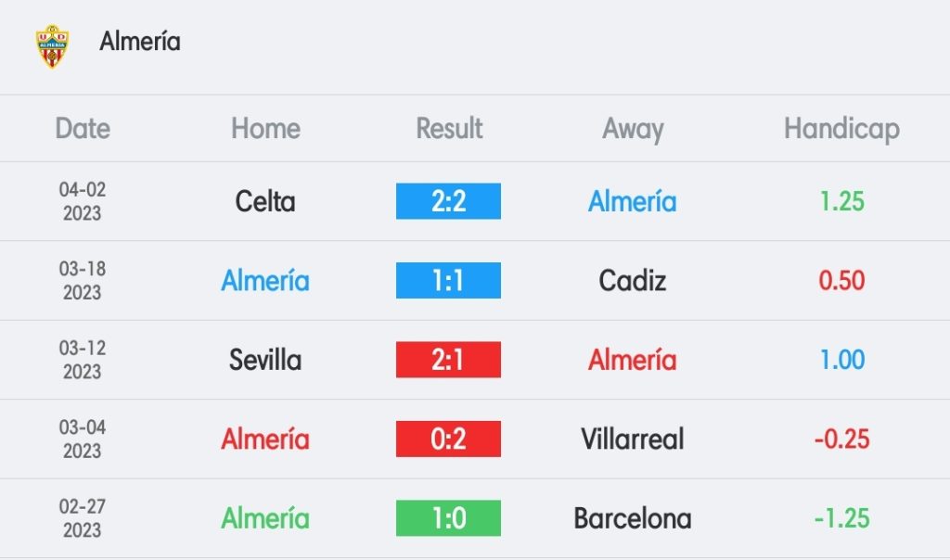
Task: Open the Almería team title
Action: tap(140, 41)
